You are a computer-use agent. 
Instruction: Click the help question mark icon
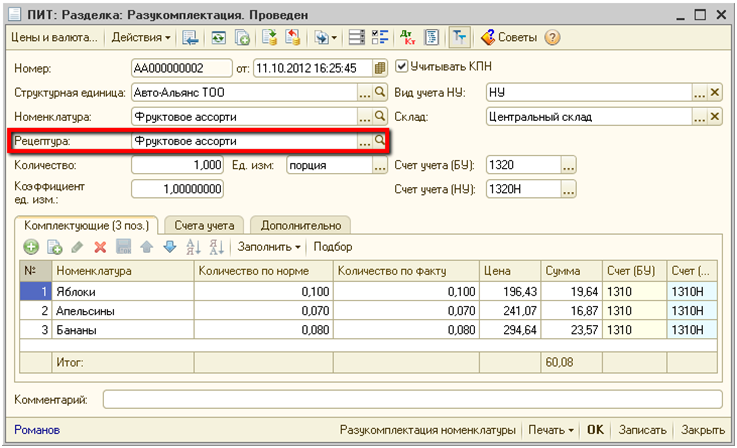point(552,38)
